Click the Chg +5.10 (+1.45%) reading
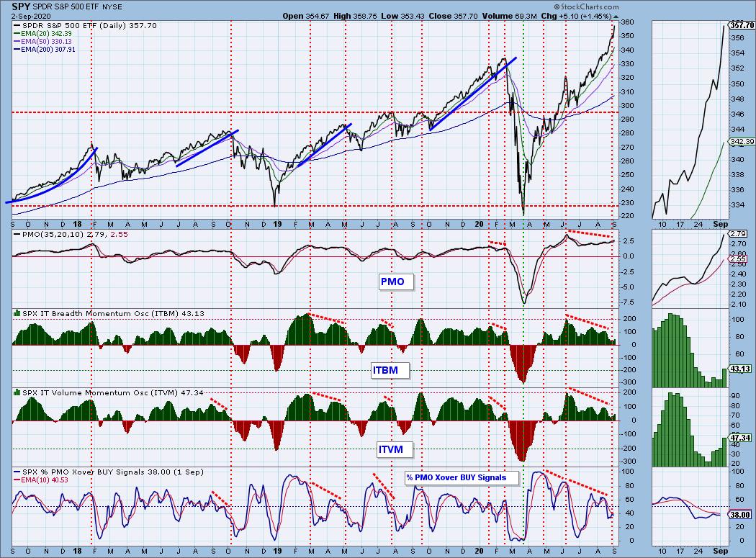Image resolution: width=756 pixels, height=558 pixels. [576, 16]
